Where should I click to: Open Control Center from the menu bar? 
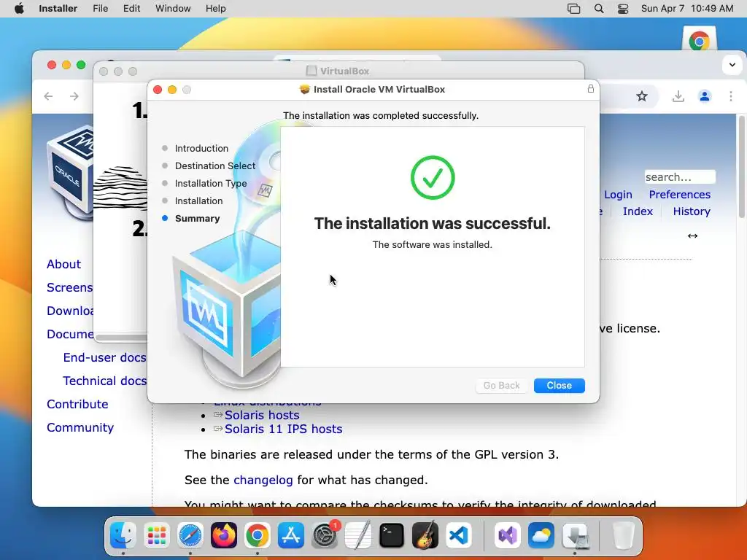point(623,9)
